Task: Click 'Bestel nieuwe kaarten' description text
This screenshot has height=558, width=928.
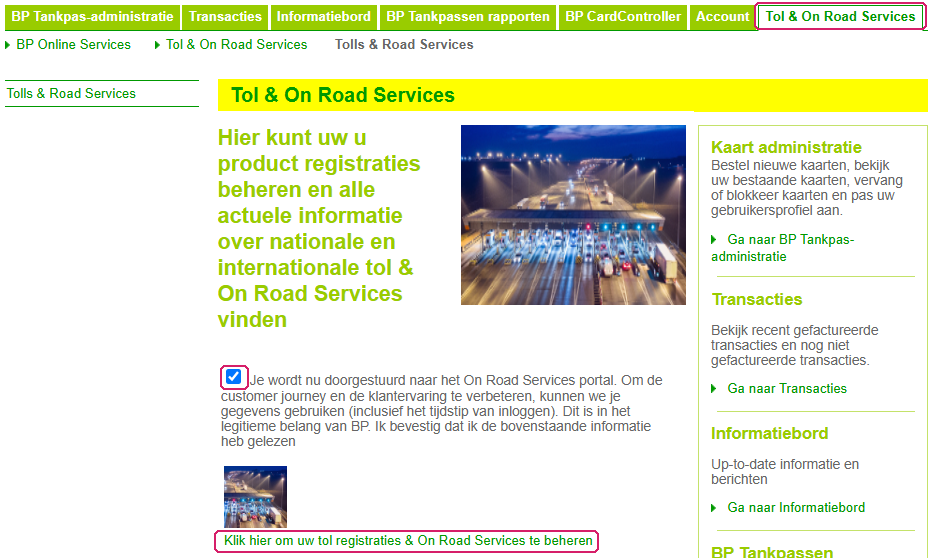Action: 807,188
